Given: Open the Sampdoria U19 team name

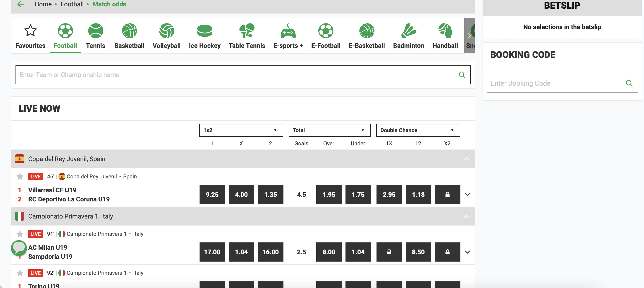Looking at the screenshot, I should 50,257.
